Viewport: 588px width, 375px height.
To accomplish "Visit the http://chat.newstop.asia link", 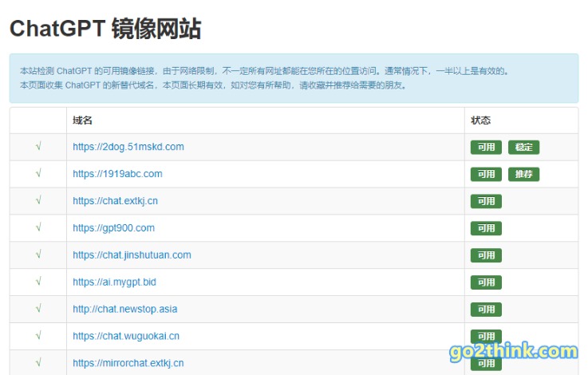I will coord(125,309).
